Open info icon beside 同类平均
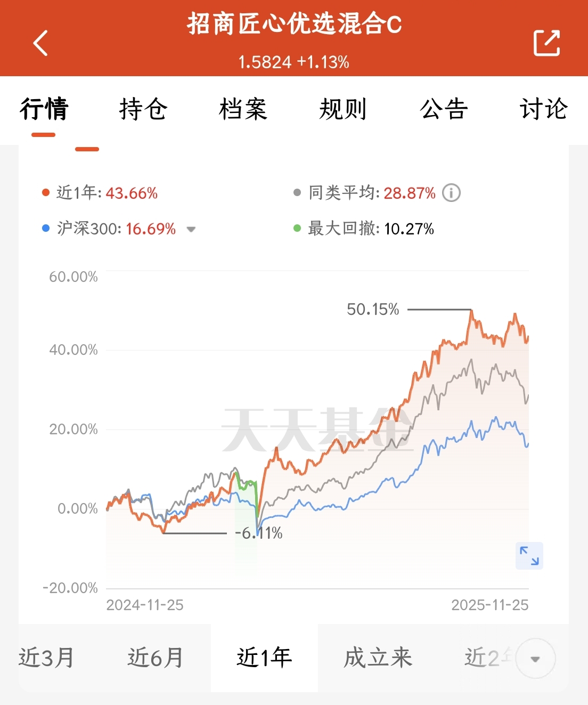Screen dimensions: 588x705 coord(451,193)
